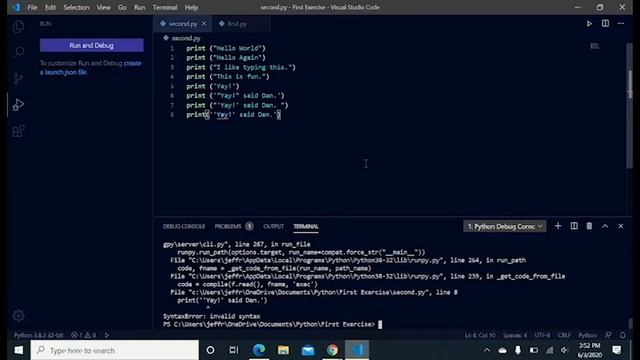The image size is (640, 360).
Task: Show hidden system tray icons
Action: [x=487, y=350]
